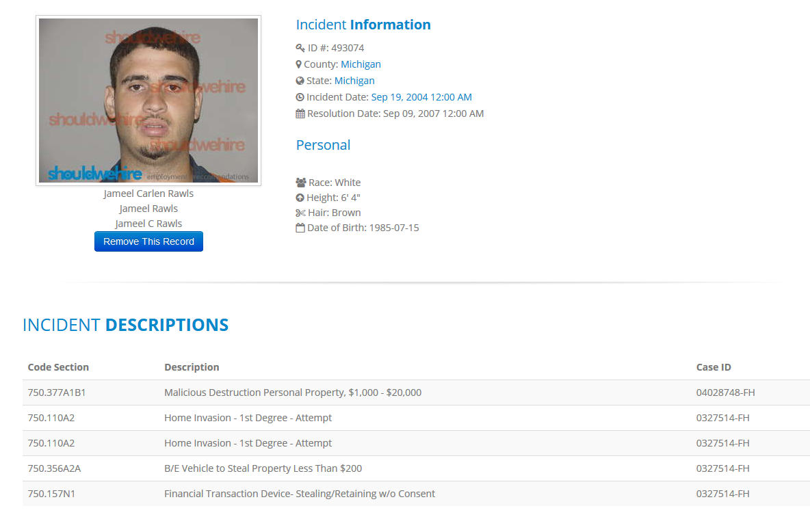The width and height of the screenshot is (810, 532).
Task: Click the people icon next to Race
Action: point(301,183)
